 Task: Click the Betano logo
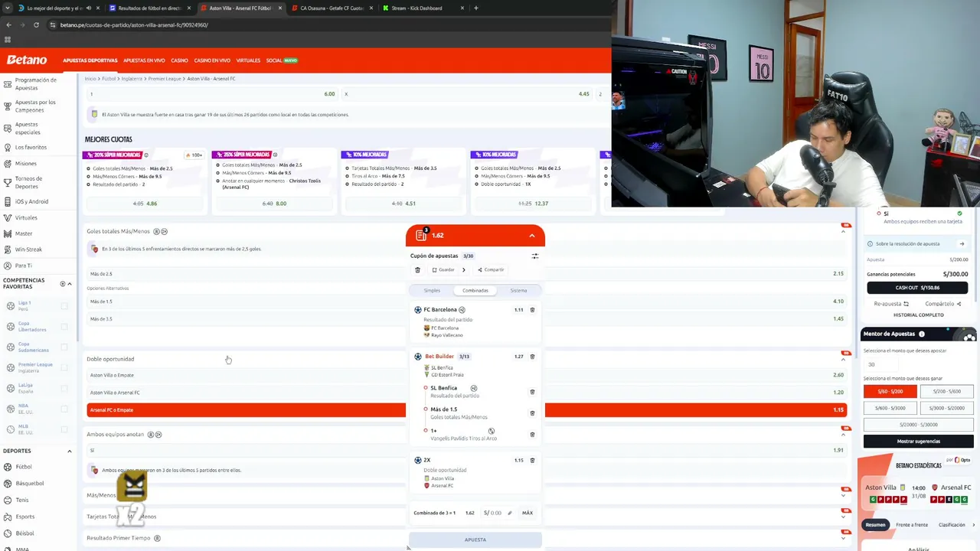click(x=27, y=60)
